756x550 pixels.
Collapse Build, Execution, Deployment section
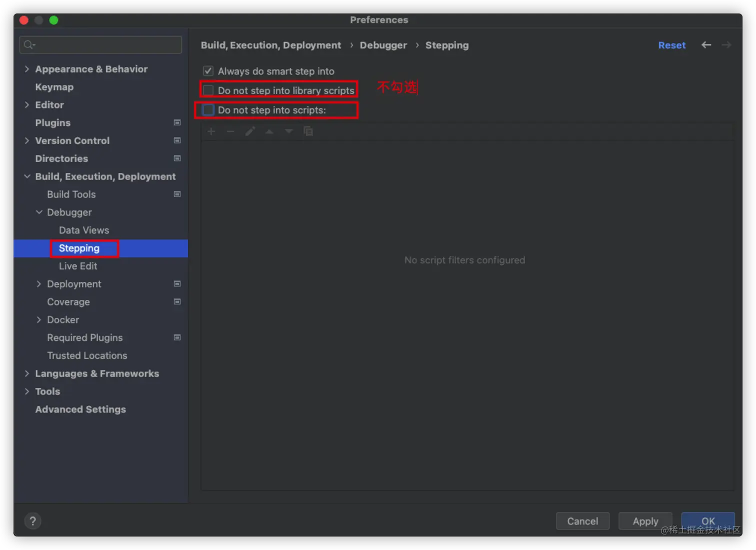pyautogui.click(x=27, y=176)
